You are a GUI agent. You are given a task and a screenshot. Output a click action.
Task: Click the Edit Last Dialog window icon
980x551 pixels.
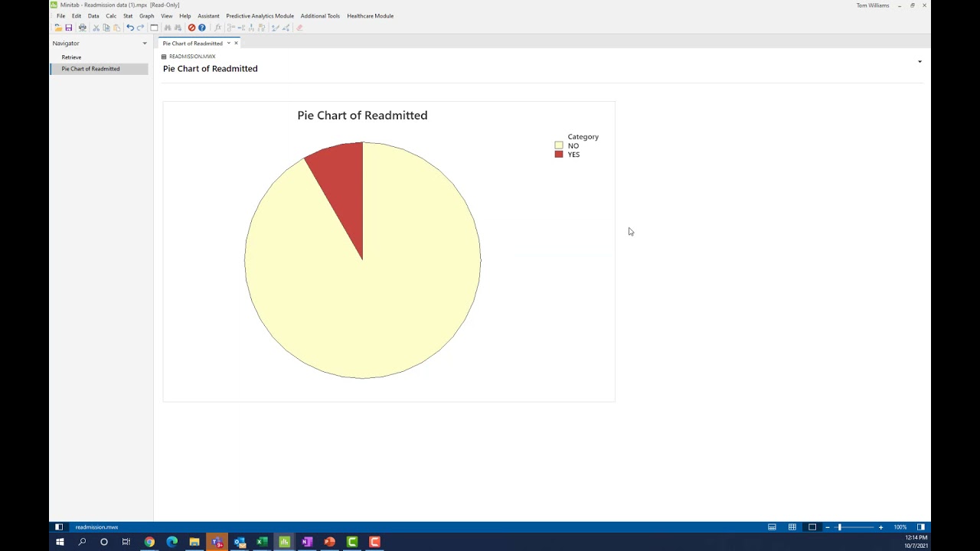click(x=154, y=28)
